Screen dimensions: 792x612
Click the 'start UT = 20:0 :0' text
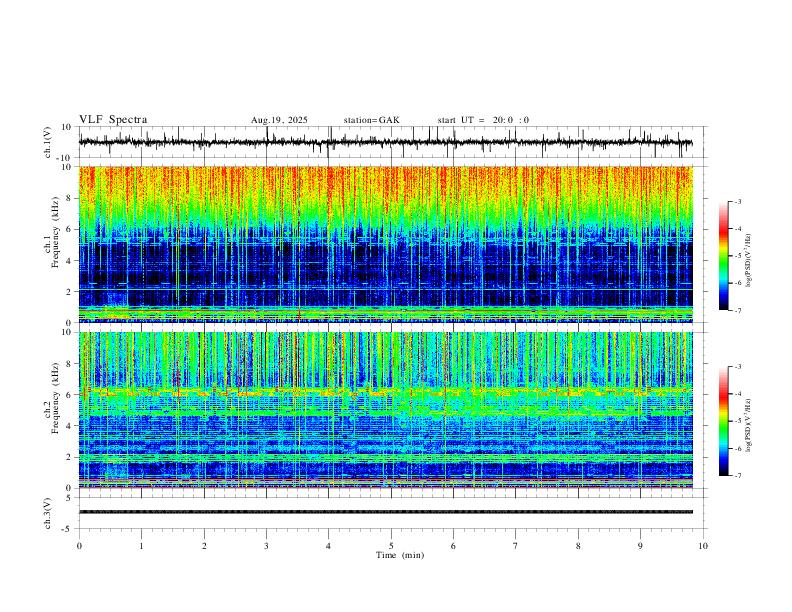[x=483, y=120]
